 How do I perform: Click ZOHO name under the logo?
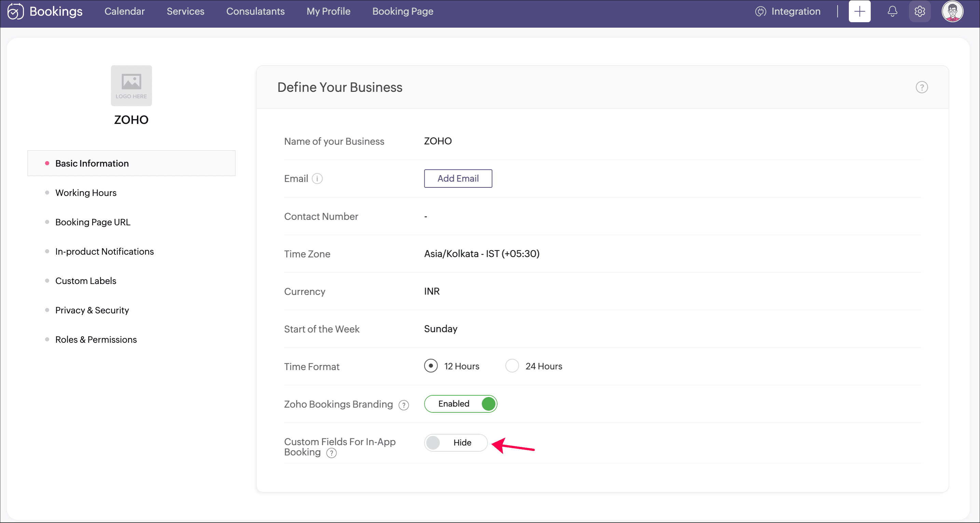131,120
